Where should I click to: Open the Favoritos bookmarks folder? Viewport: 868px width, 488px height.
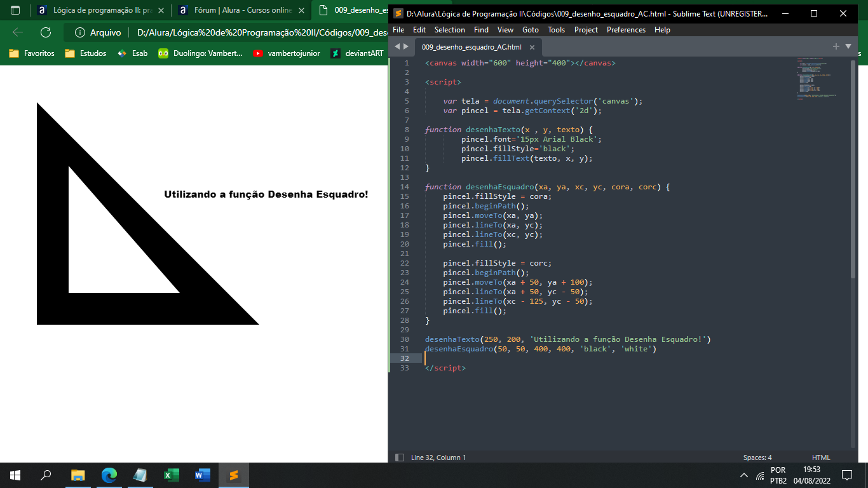[x=32, y=53]
